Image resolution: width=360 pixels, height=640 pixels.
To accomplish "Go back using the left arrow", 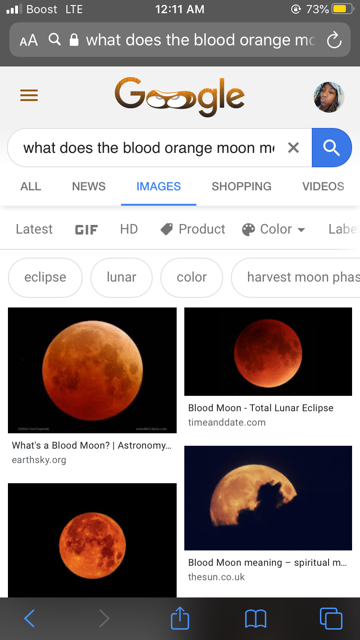I will click(x=29, y=619).
